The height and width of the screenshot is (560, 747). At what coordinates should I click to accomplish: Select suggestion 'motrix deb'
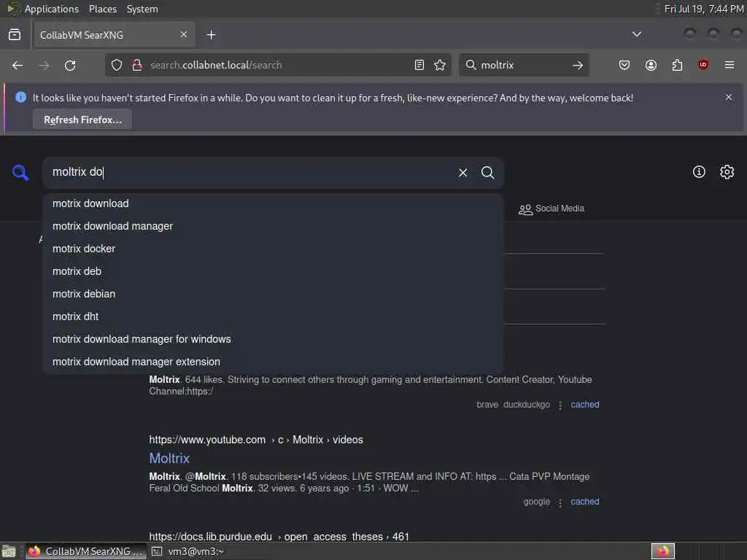pyautogui.click(x=273, y=271)
